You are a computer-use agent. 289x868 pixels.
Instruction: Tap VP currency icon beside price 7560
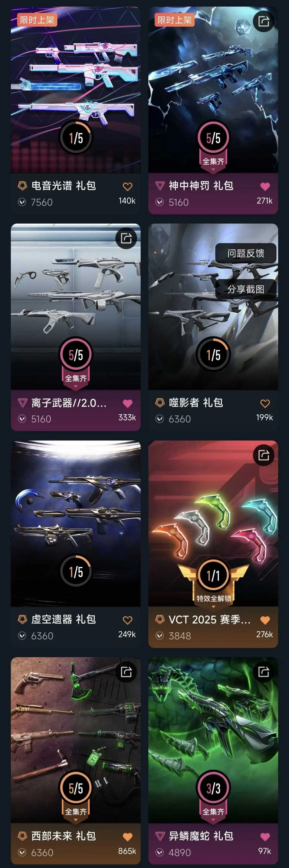pos(22,202)
